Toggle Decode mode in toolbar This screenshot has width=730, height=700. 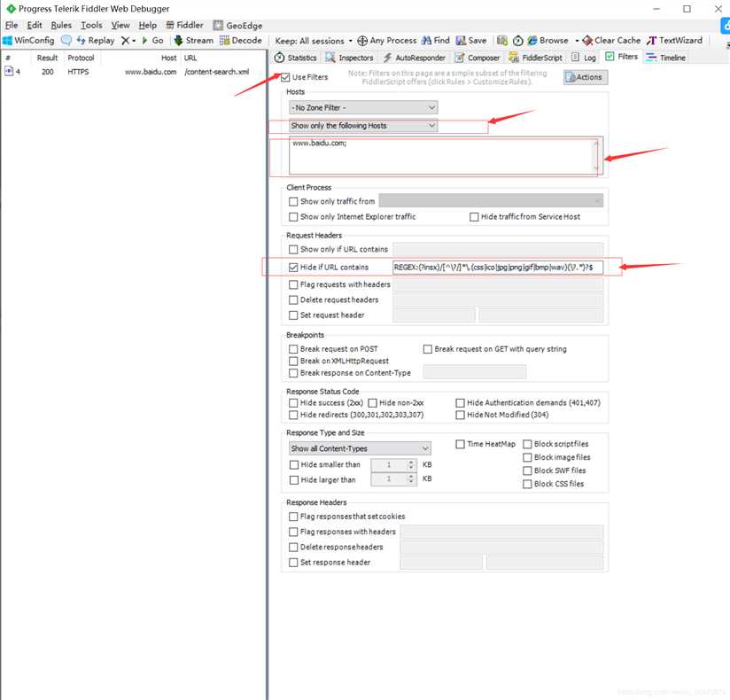coord(241,41)
